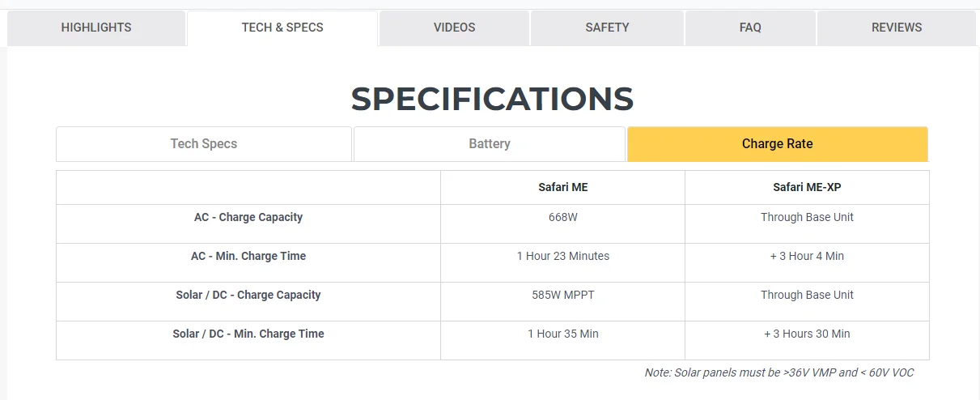Click Solar / DC - Min. Charge Time label
Image resolution: width=980 pixels, height=400 pixels.
(248, 334)
